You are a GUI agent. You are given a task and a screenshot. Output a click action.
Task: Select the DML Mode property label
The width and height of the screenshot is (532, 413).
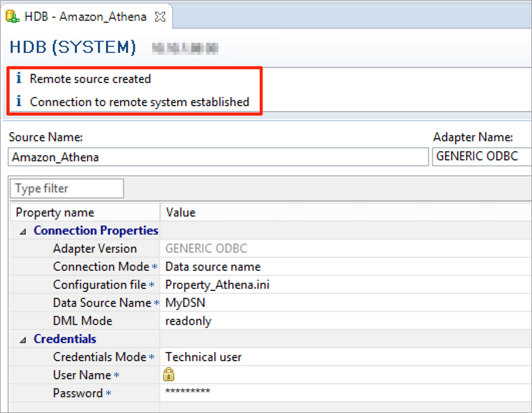tap(82, 321)
